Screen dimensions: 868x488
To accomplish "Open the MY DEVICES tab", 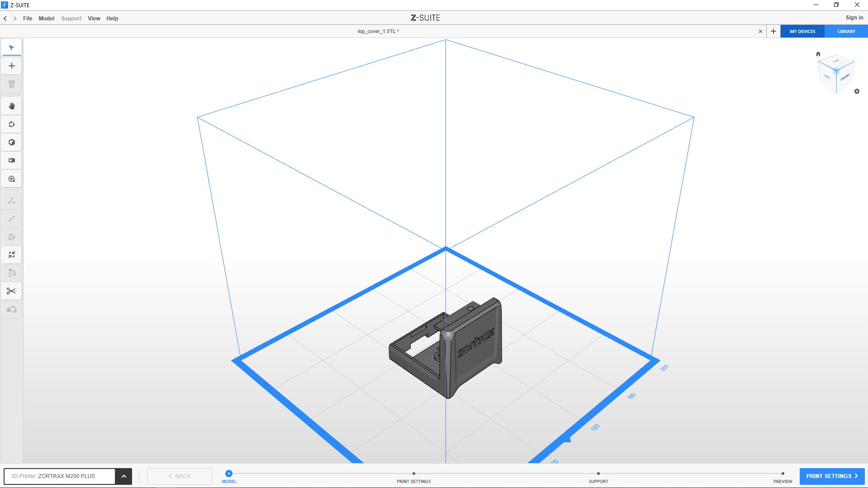I will 802,32.
